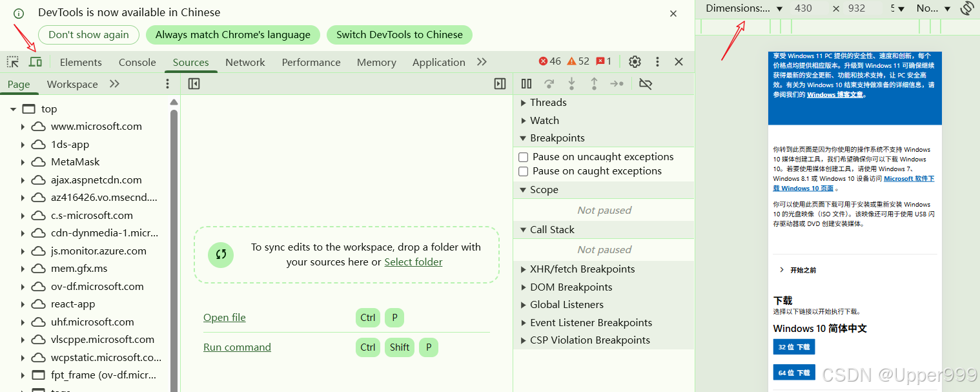Open the Dimensions dropdown
Screen dimensions: 980x392
click(x=744, y=8)
